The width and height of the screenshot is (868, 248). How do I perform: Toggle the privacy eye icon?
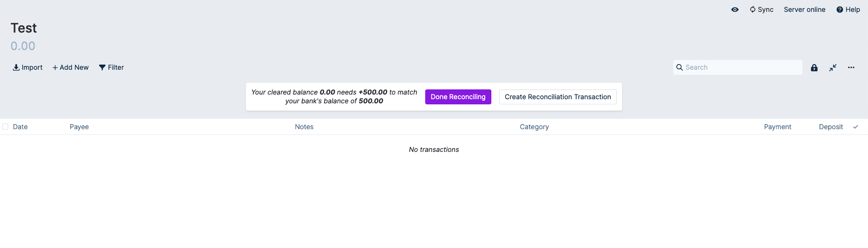click(735, 10)
